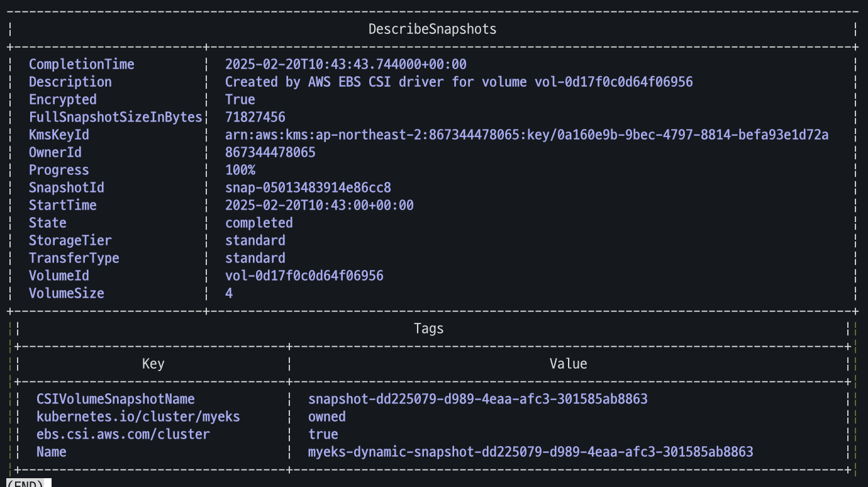Click the StartTime timestamp value
The width and height of the screenshot is (868, 487).
coord(319,205)
